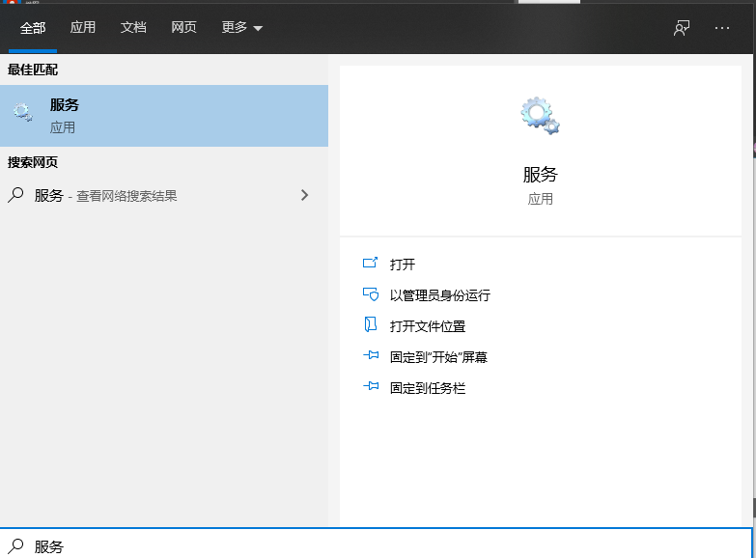Click the 应用 label under preview title
The height and width of the screenshot is (558, 756).
tap(540, 199)
